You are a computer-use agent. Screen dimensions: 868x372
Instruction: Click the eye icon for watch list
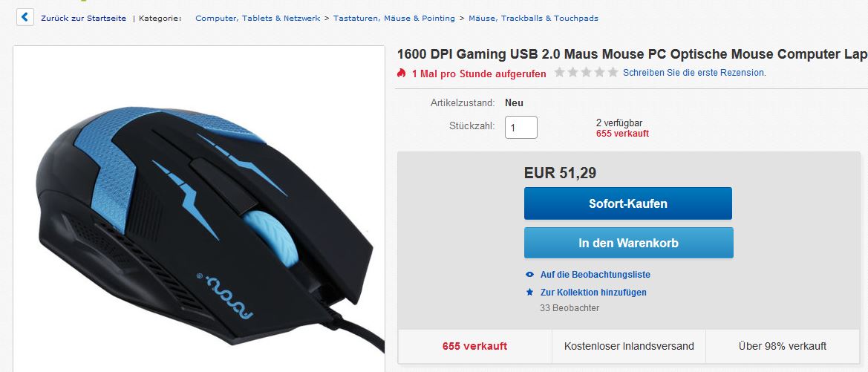[529, 275]
